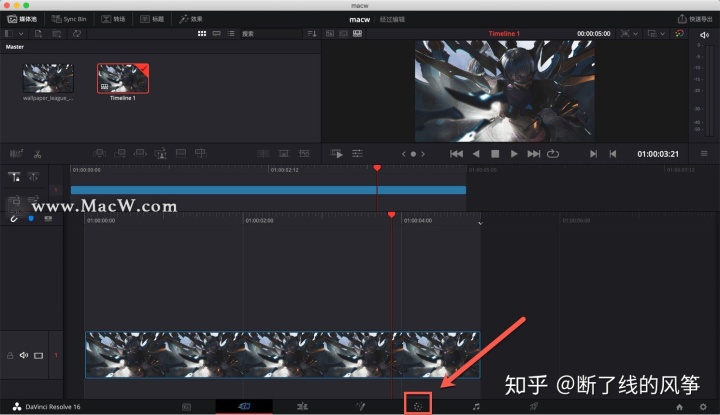Click the close up edit icon
The height and width of the screenshot is (415, 720).
click(160, 154)
